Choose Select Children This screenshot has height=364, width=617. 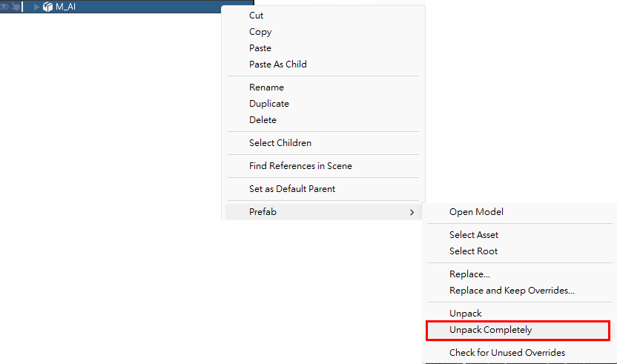280,143
